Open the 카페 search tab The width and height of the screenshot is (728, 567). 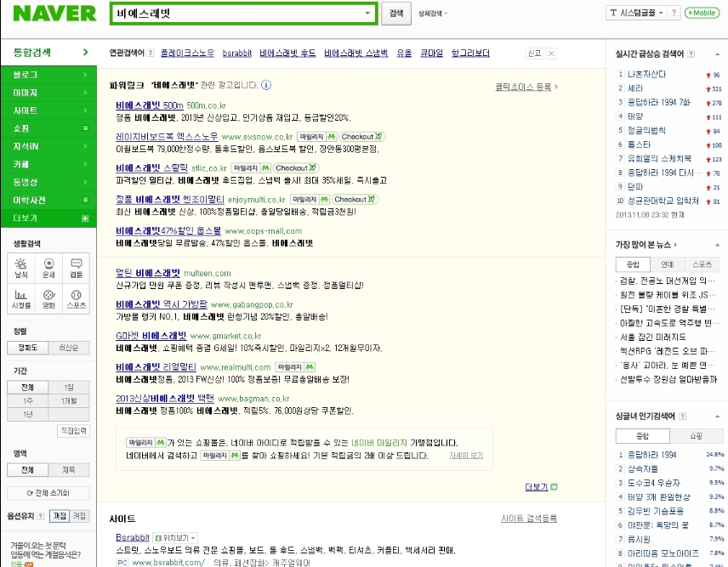coord(48,164)
